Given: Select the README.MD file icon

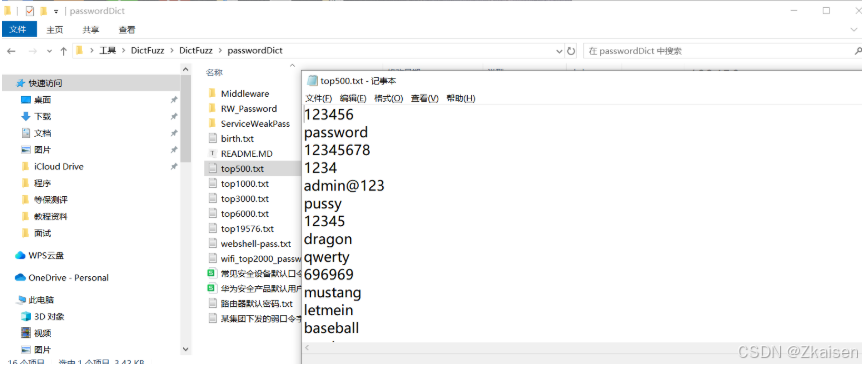Looking at the screenshot, I should click(x=213, y=154).
